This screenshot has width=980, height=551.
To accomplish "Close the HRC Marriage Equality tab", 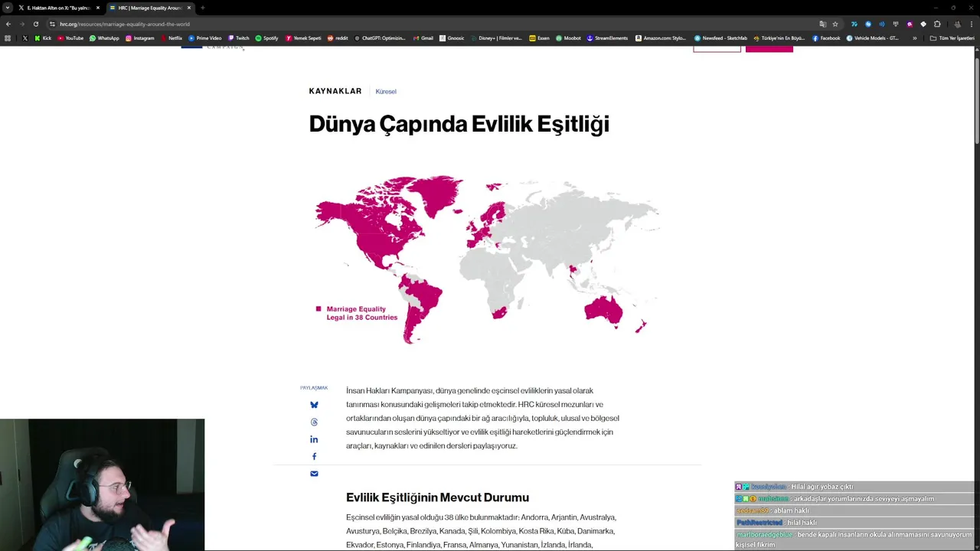I will tap(189, 8).
